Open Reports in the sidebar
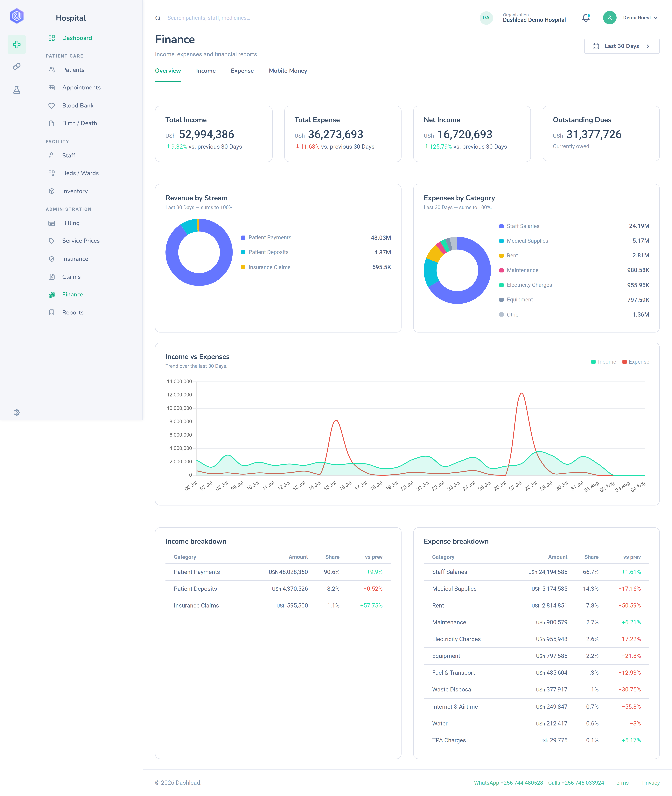672x796 pixels. 73,312
